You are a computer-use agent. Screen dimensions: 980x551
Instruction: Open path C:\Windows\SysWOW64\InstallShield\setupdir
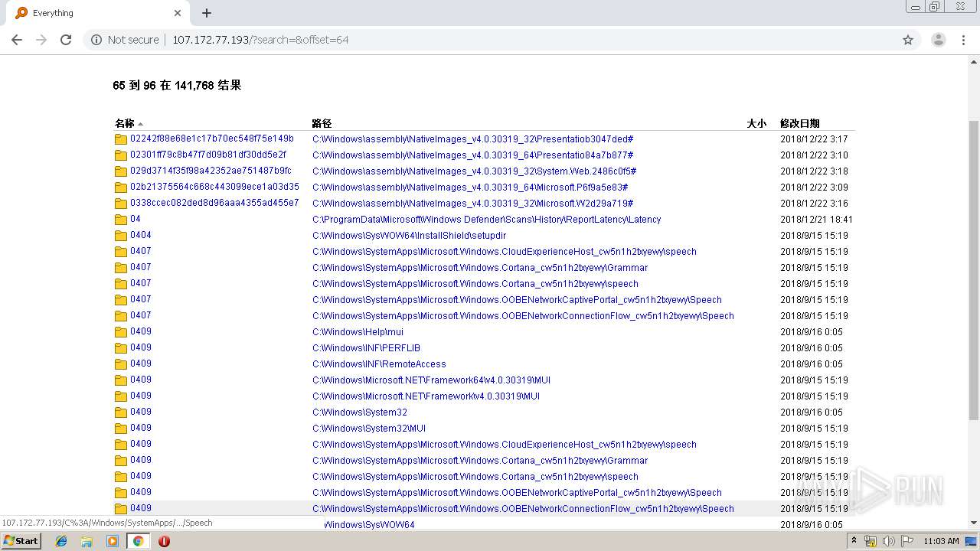point(409,236)
